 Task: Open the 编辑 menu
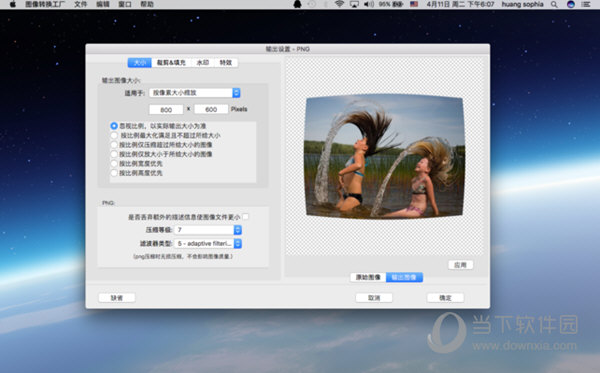(103, 4)
